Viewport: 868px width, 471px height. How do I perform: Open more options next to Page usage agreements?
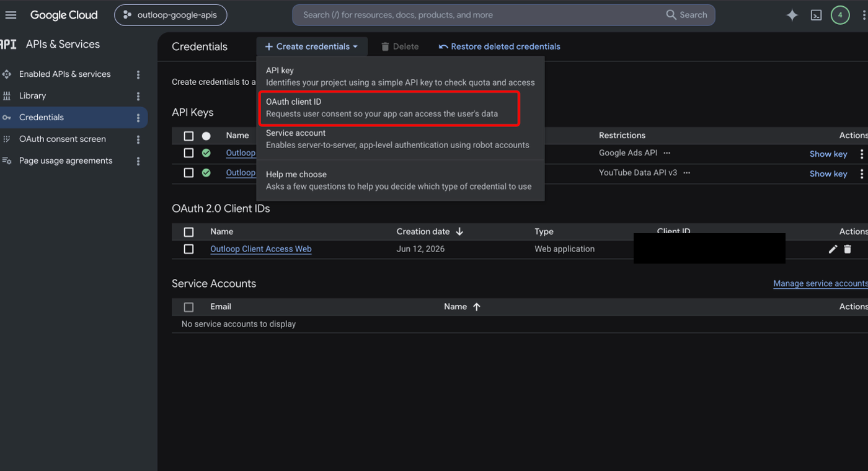[138, 161]
